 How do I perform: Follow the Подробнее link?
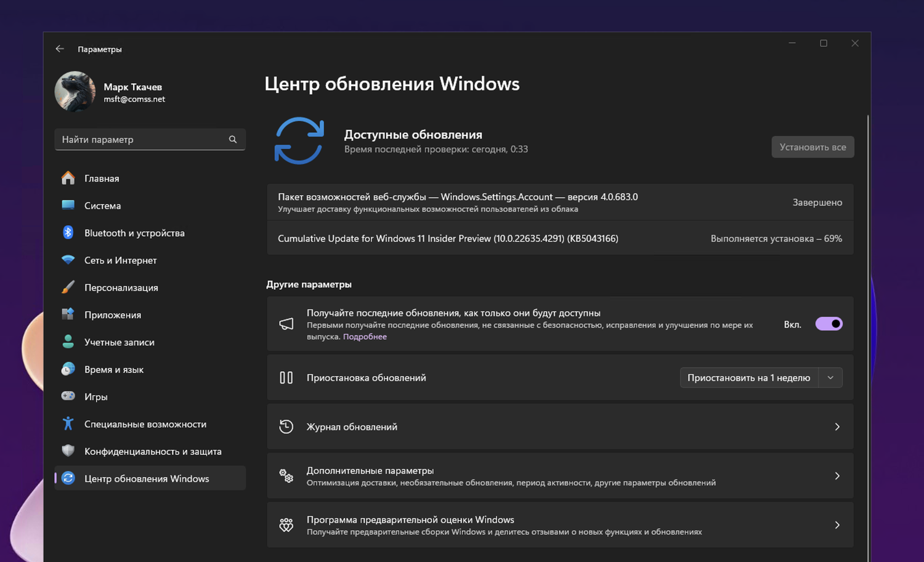pyautogui.click(x=365, y=337)
